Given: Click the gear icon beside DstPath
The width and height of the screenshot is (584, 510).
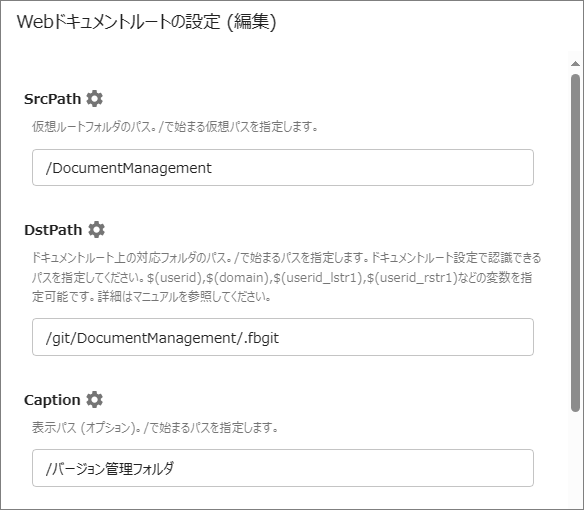Looking at the screenshot, I should [96, 229].
